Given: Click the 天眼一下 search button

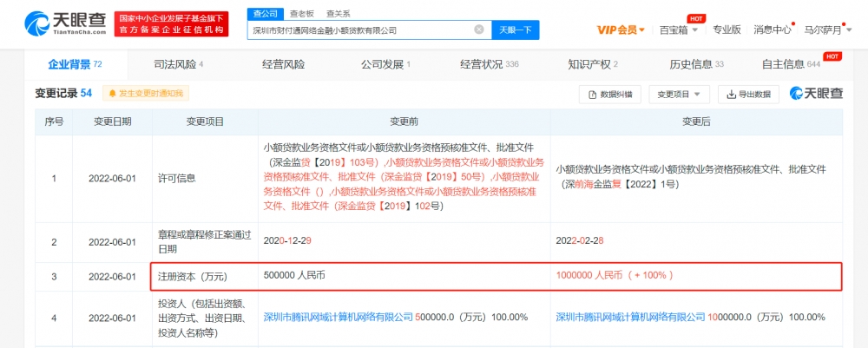Looking at the screenshot, I should 516,30.
